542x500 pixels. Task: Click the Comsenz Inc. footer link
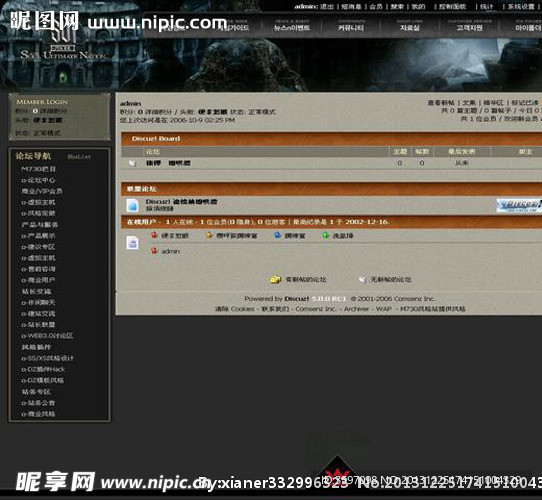pos(316,309)
